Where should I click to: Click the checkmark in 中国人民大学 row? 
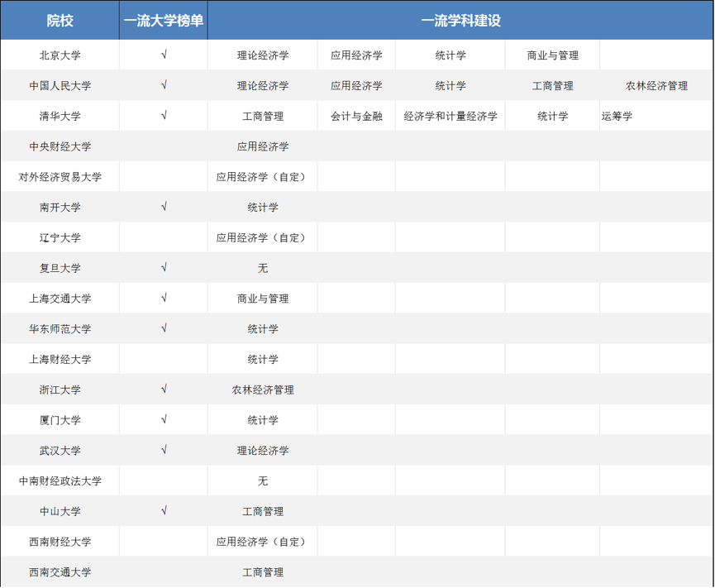[x=164, y=85]
